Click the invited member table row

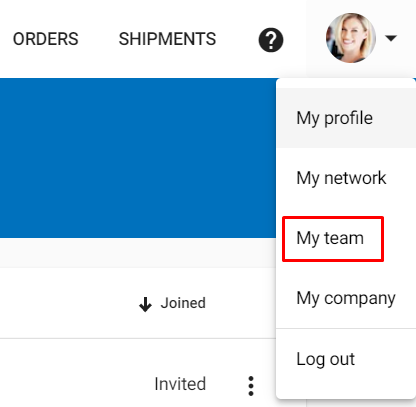click(x=138, y=373)
